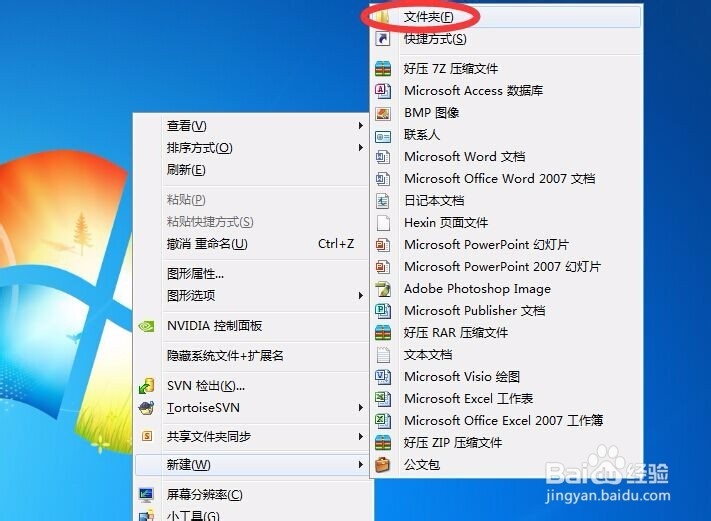Click the shortcut arrow icon beside 快捷方式(S)
The image size is (711, 521).
point(383,39)
